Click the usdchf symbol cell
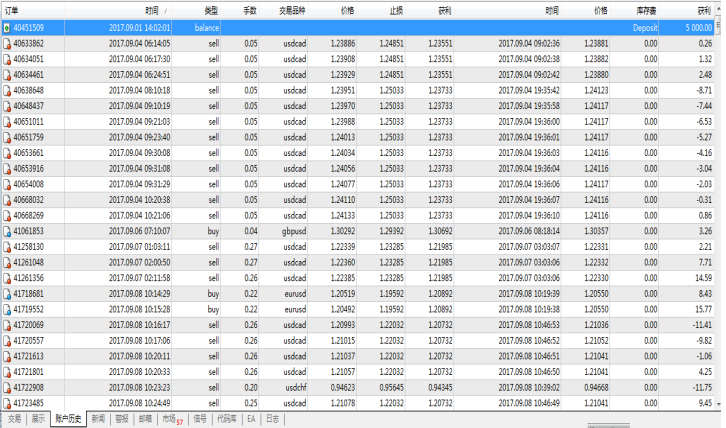 click(296, 388)
